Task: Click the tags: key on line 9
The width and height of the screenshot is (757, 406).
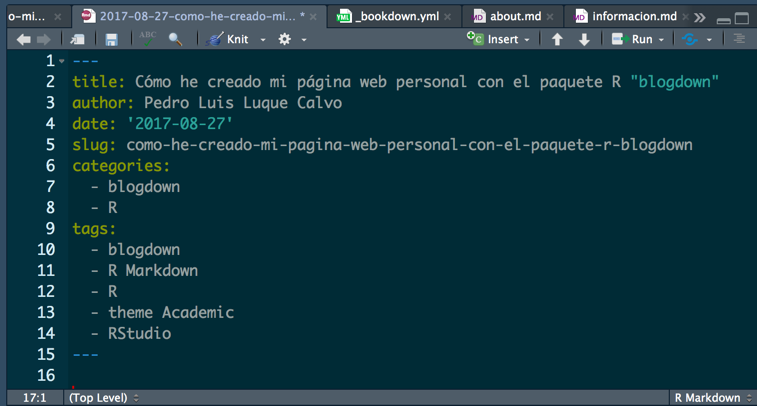Action: coord(94,228)
